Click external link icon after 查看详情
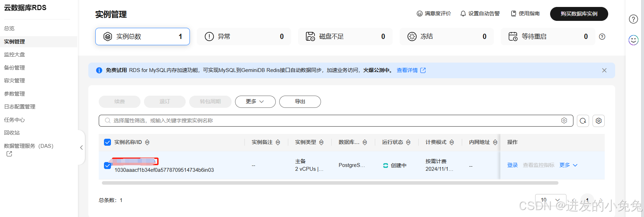Viewport: 644px width, 217px height. click(423, 70)
